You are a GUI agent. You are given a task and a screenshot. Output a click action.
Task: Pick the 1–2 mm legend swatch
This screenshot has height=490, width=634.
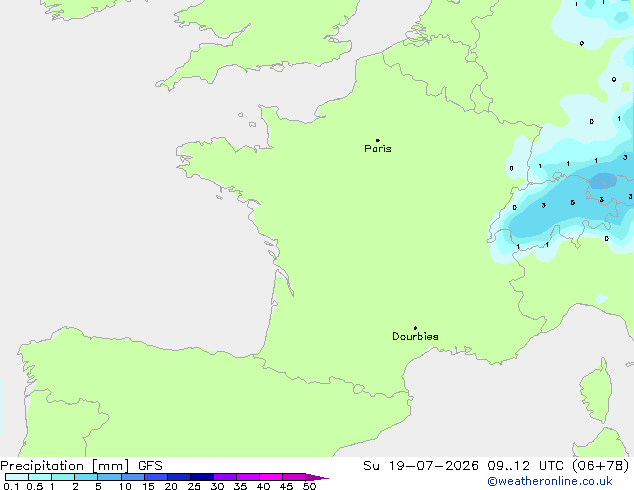pyautogui.click(x=63, y=477)
